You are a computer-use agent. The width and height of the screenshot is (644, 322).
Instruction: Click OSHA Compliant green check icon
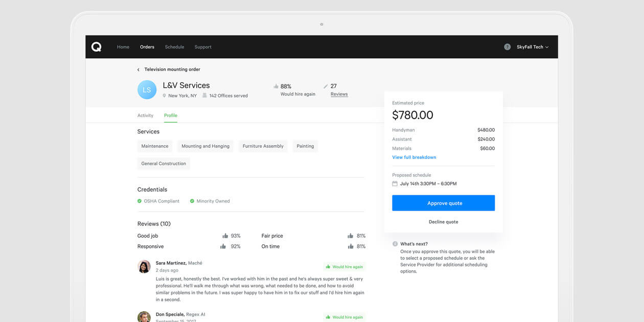(140, 201)
